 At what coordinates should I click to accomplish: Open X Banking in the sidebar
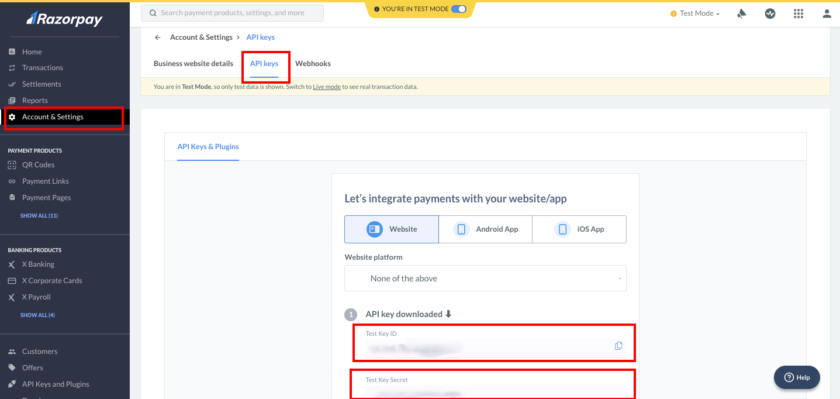pyautogui.click(x=38, y=265)
